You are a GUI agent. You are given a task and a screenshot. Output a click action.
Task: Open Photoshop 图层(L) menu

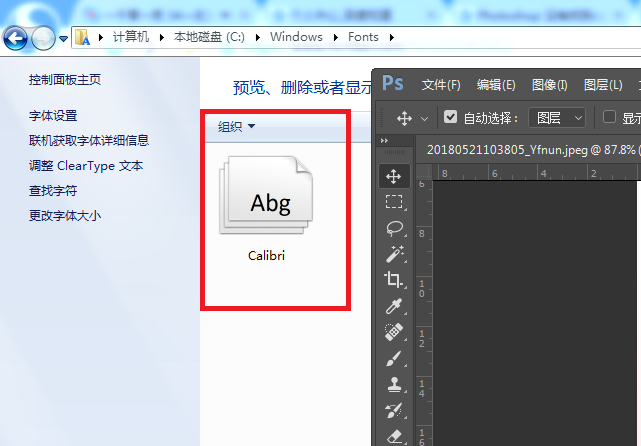point(603,85)
